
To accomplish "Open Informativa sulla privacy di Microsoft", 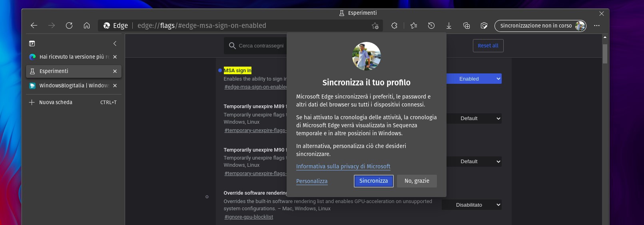I will tap(343, 166).
